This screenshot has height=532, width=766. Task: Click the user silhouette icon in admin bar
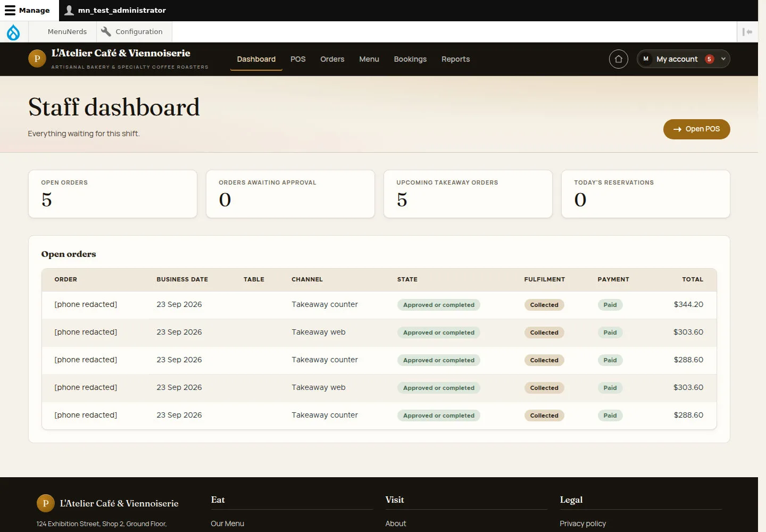click(x=69, y=10)
